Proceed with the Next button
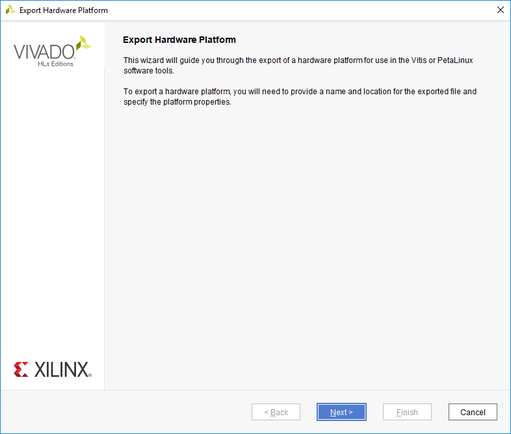 point(341,412)
